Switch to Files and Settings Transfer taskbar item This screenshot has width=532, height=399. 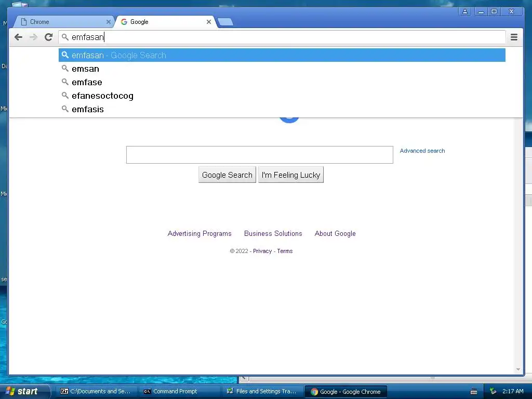262,391
